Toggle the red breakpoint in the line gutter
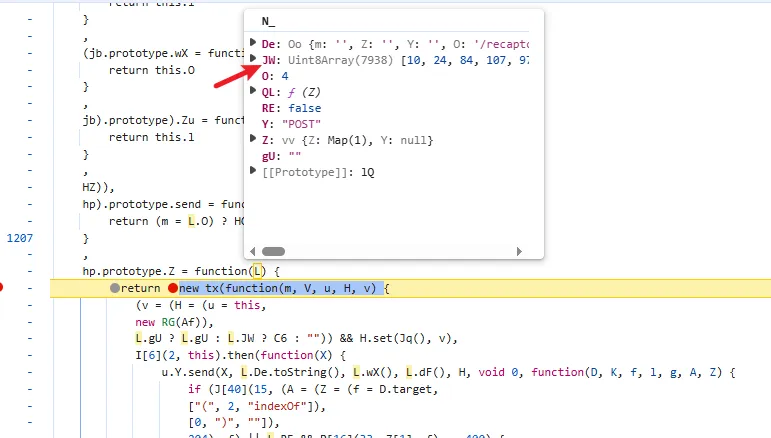Image resolution: width=771 pixels, height=438 pixels. coord(2,288)
